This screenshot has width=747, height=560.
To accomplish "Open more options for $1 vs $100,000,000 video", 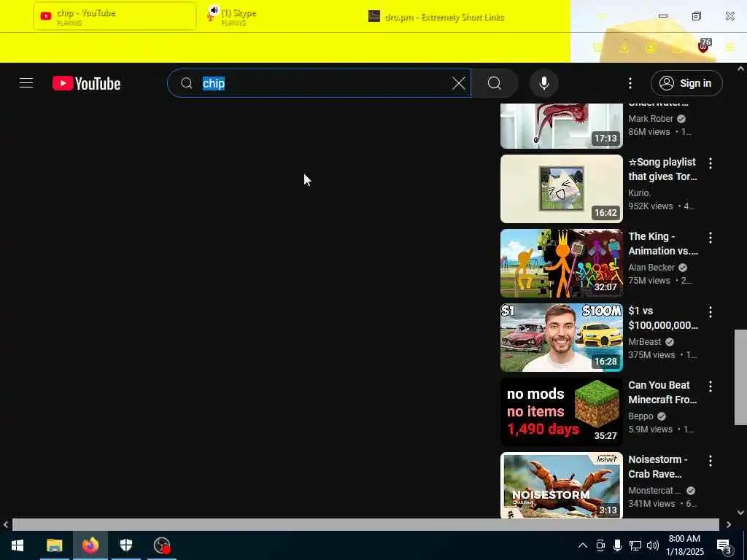I will click(711, 312).
